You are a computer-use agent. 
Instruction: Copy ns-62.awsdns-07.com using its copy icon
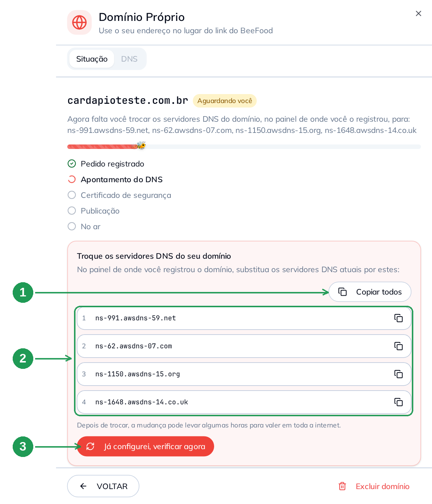click(398, 346)
